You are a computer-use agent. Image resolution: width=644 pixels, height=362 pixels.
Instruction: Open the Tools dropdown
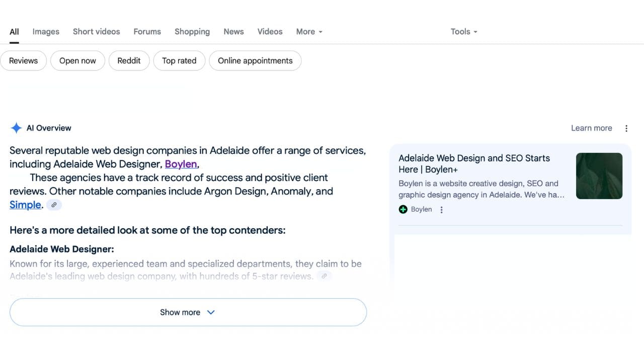[464, 32]
